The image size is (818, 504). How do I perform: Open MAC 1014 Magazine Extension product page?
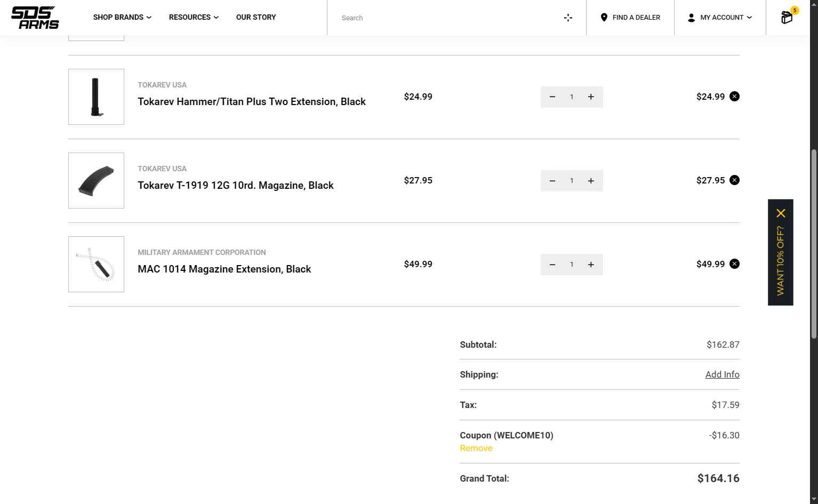click(x=224, y=269)
